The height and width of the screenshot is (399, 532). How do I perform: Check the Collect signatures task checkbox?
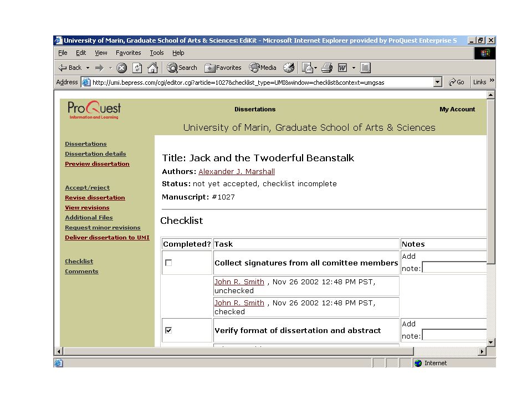coord(168,263)
